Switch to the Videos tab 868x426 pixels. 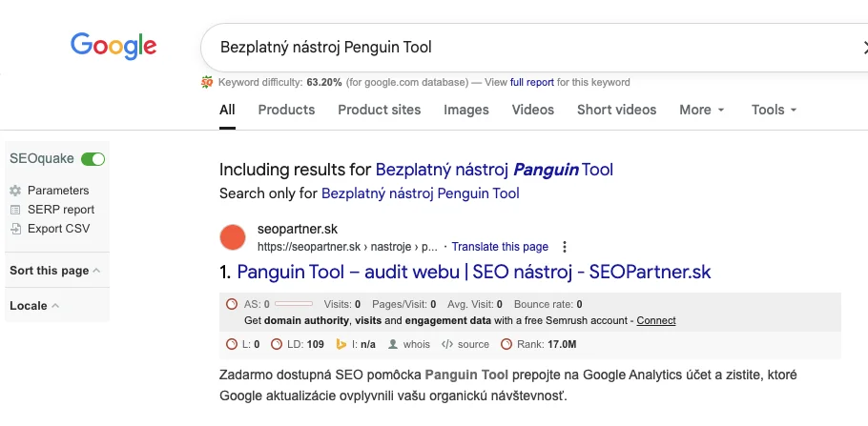click(x=532, y=110)
